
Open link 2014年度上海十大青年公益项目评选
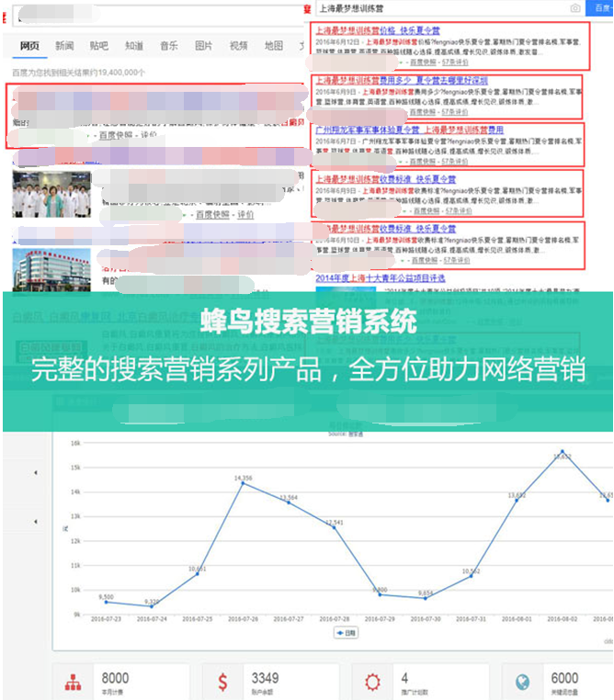pos(381,278)
